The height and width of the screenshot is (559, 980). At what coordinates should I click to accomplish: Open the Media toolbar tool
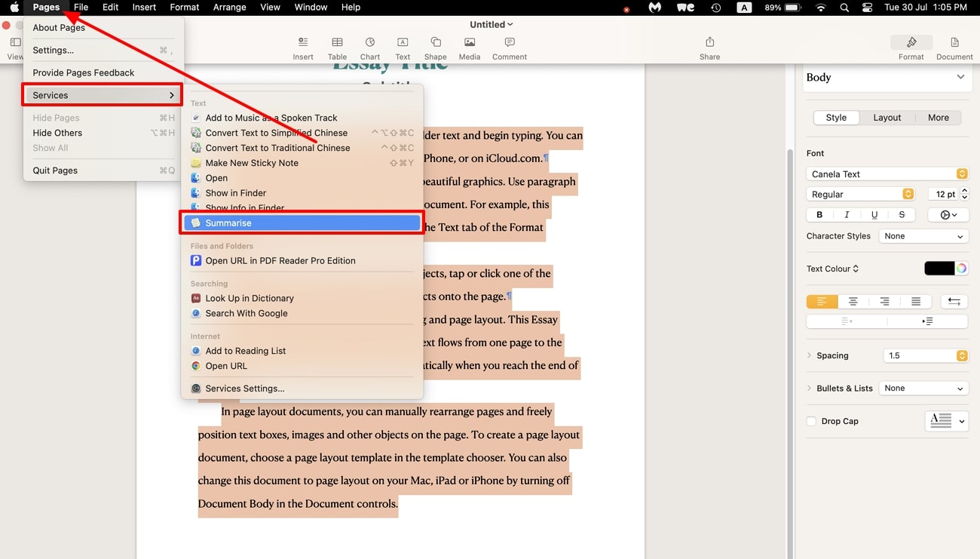coord(470,48)
